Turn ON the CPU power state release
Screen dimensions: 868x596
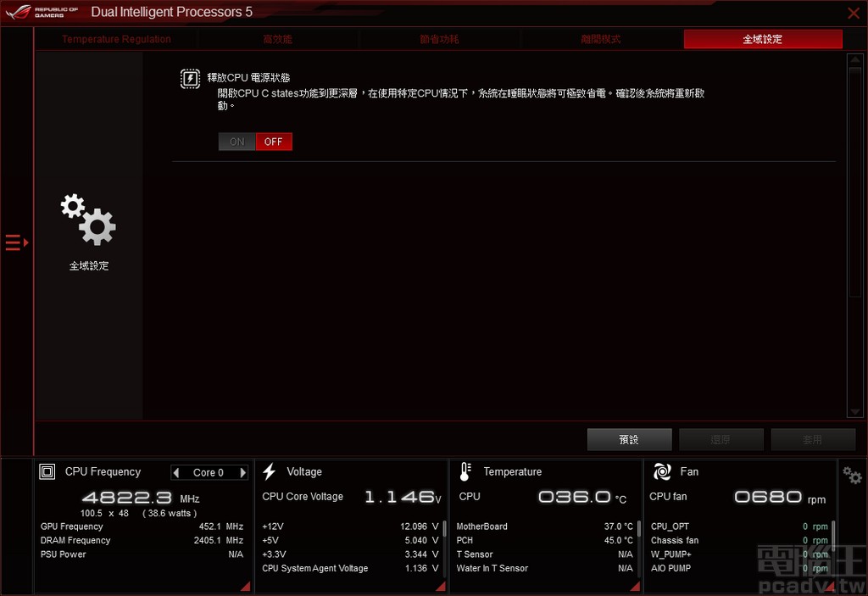pos(237,142)
